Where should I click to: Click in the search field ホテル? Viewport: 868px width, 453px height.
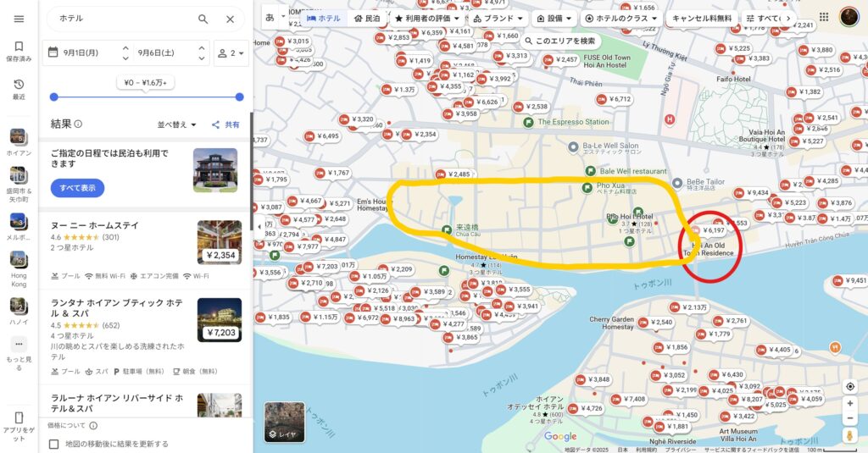click(122, 19)
